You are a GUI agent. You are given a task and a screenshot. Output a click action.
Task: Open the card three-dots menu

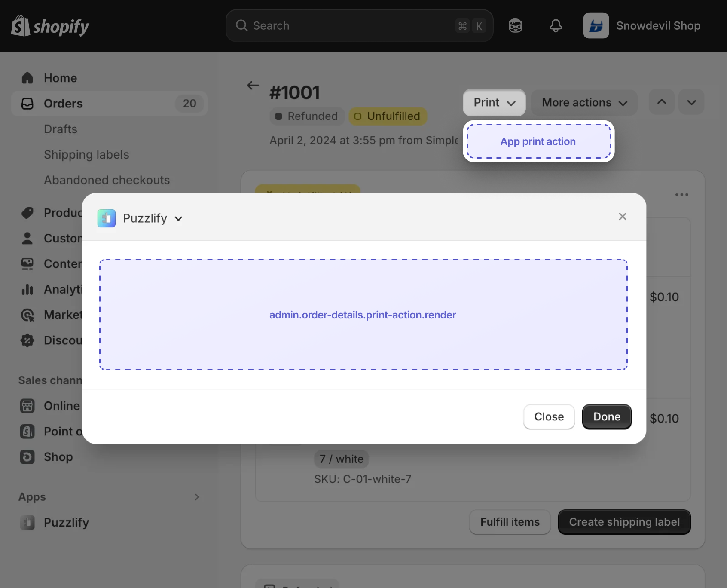click(681, 195)
